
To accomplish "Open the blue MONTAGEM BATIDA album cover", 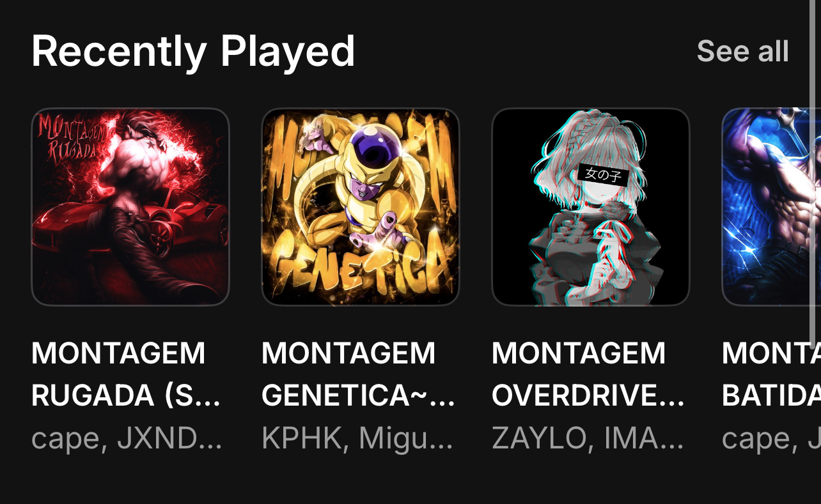I will click(771, 207).
